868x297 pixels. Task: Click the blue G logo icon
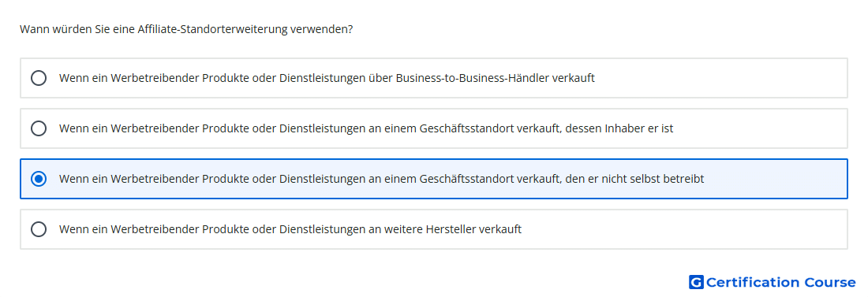696,283
